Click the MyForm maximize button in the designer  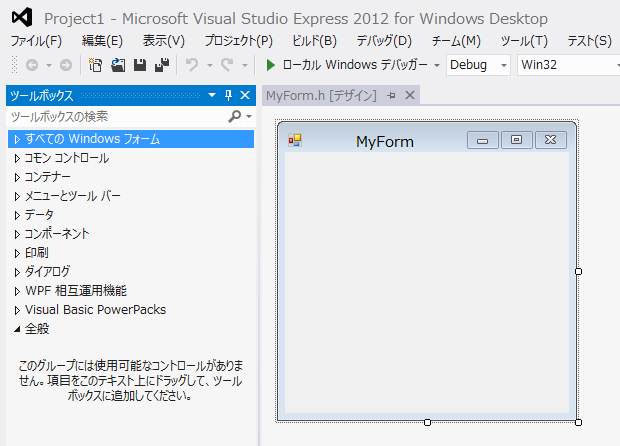click(x=516, y=140)
